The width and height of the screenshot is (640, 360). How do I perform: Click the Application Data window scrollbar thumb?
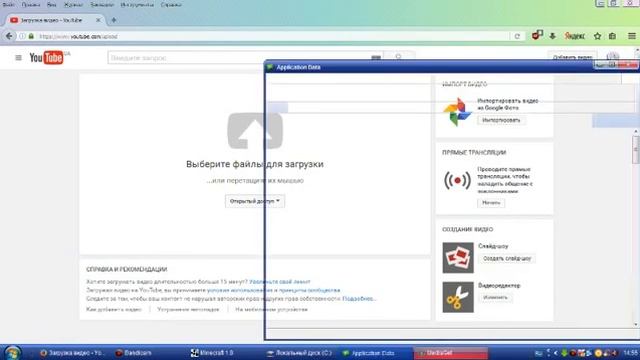636,149
